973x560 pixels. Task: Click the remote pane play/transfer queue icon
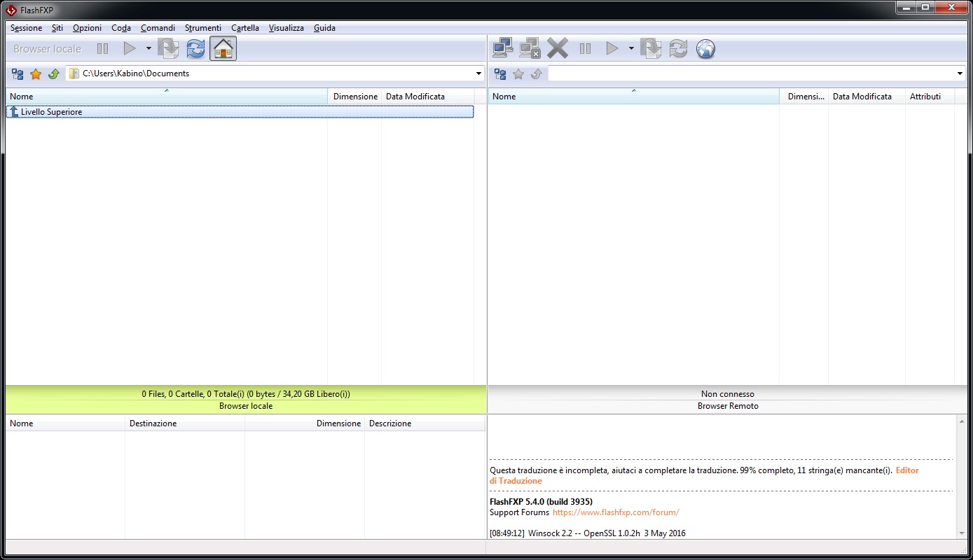point(612,49)
